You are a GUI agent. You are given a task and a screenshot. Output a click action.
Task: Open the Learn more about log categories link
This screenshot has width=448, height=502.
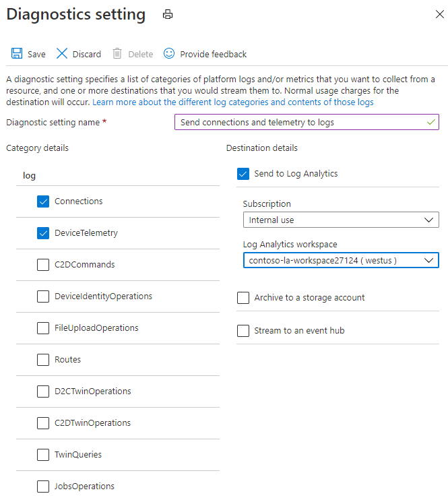point(232,102)
